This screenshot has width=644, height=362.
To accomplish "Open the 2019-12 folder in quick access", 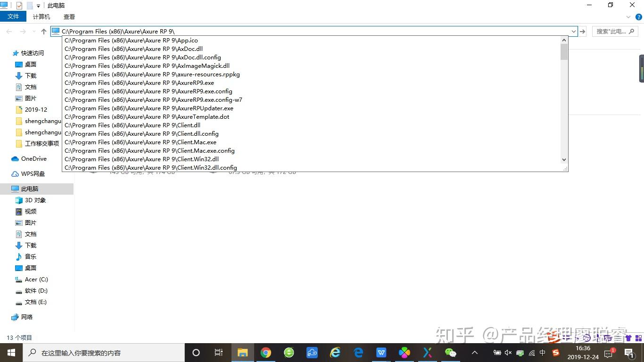I will 36,110.
